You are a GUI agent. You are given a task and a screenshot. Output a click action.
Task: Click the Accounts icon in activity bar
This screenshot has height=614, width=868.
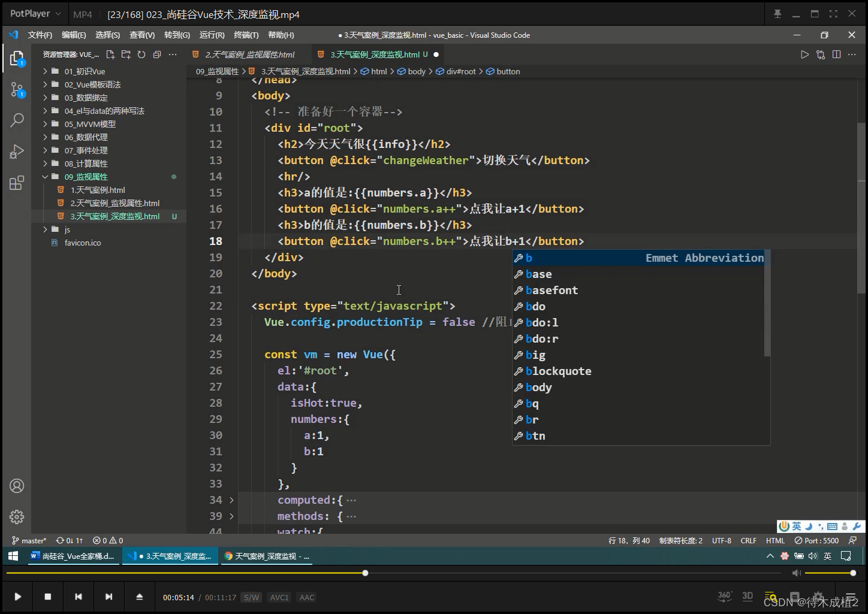pyautogui.click(x=17, y=486)
